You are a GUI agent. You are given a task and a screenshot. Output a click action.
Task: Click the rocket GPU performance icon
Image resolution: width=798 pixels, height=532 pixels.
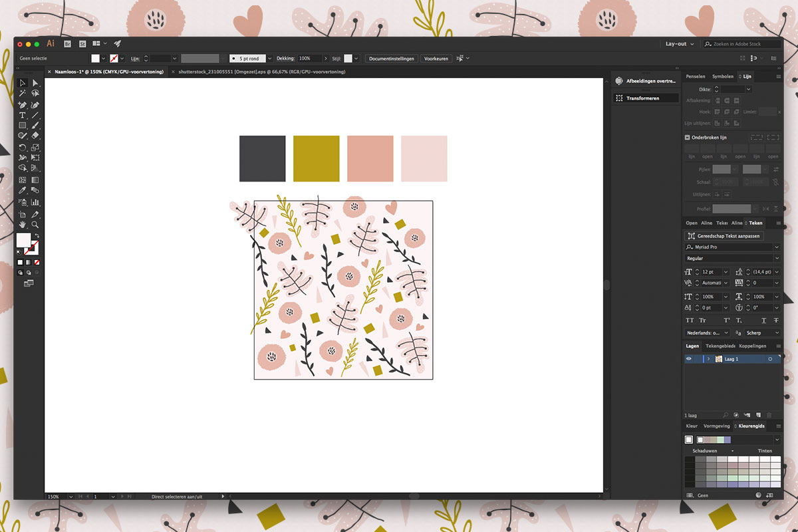tap(117, 43)
